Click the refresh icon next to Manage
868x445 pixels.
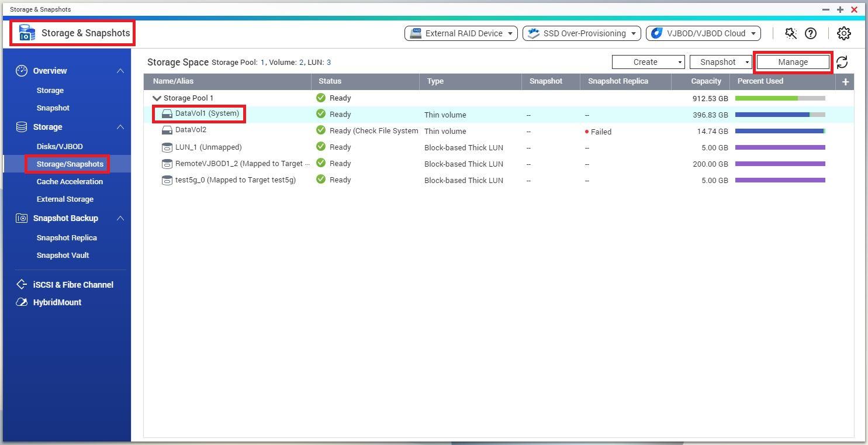click(x=842, y=62)
